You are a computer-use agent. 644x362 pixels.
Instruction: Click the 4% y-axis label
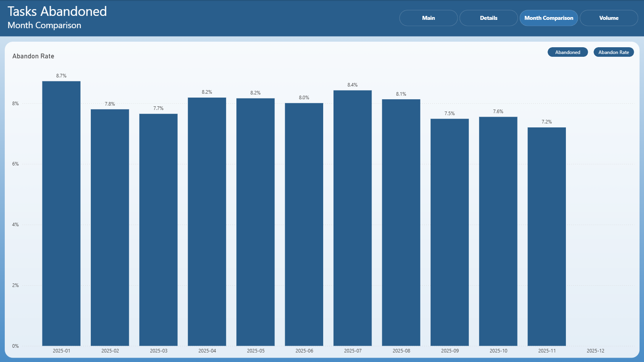click(x=15, y=225)
